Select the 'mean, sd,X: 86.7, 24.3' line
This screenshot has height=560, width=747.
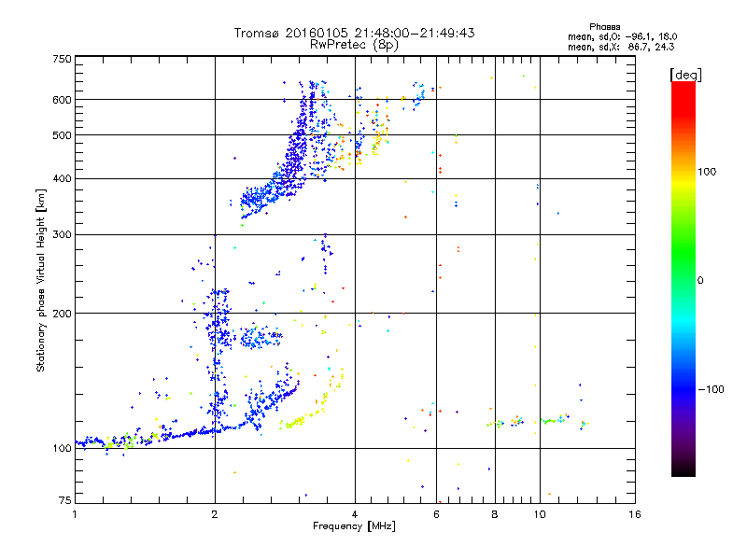pos(621,47)
